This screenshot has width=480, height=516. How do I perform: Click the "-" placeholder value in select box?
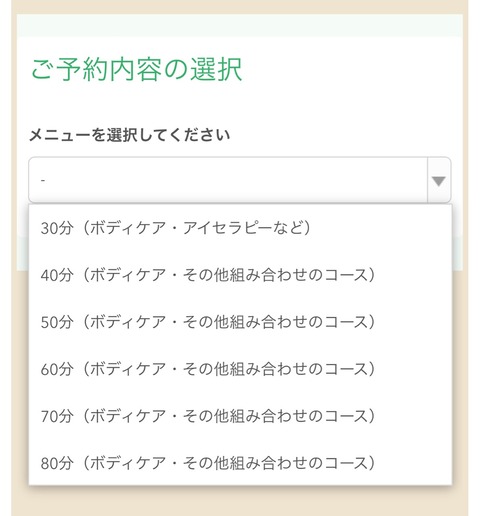click(43, 180)
